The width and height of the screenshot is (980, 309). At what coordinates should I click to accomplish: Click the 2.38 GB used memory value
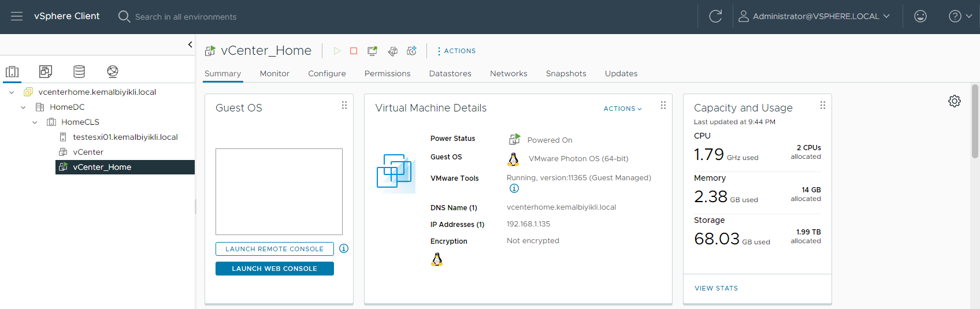pyautogui.click(x=726, y=197)
